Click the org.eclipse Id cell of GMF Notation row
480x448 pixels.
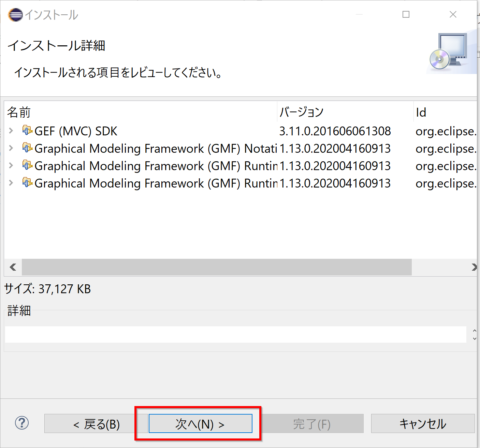pos(446,149)
